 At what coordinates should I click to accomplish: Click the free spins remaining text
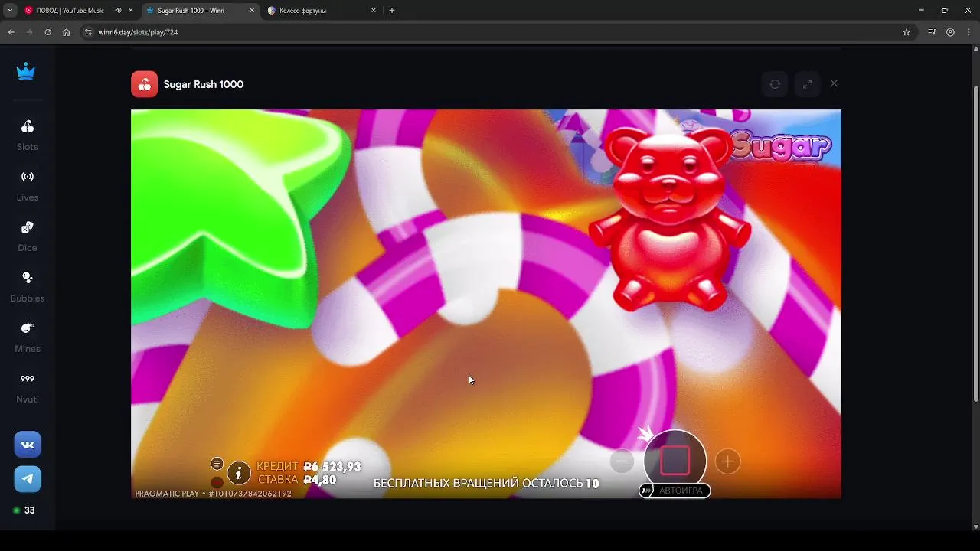click(486, 484)
